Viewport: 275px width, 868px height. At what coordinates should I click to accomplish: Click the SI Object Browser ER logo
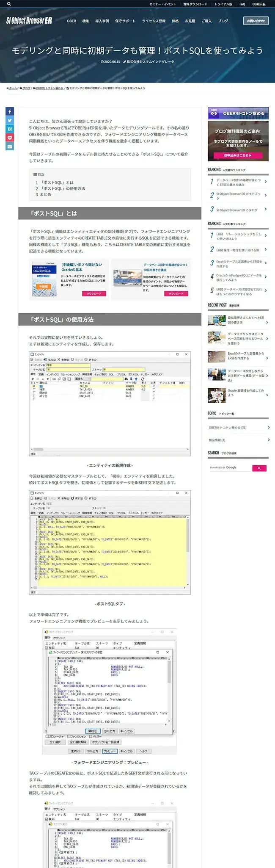pyautogui.click(x=29, y=21)
